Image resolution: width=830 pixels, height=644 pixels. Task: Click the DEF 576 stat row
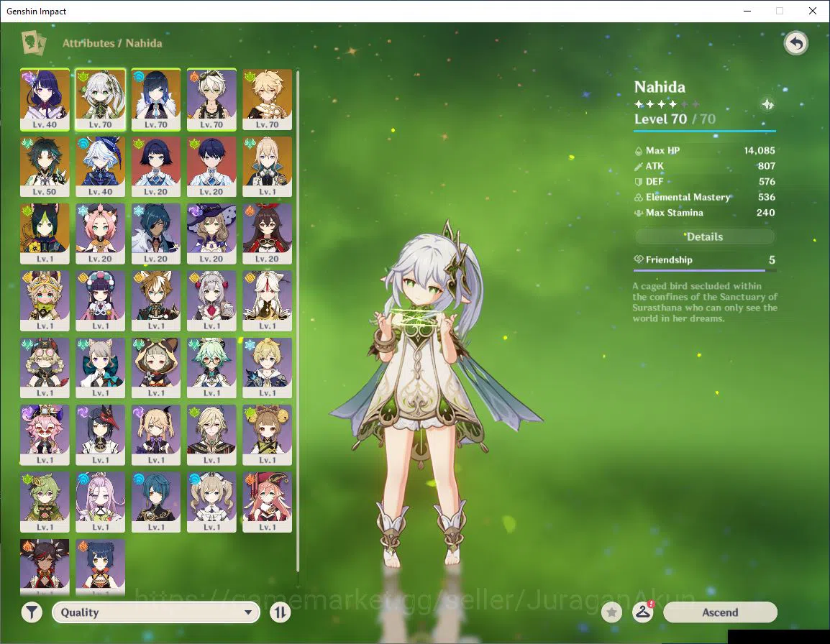(x=705, y=182)
